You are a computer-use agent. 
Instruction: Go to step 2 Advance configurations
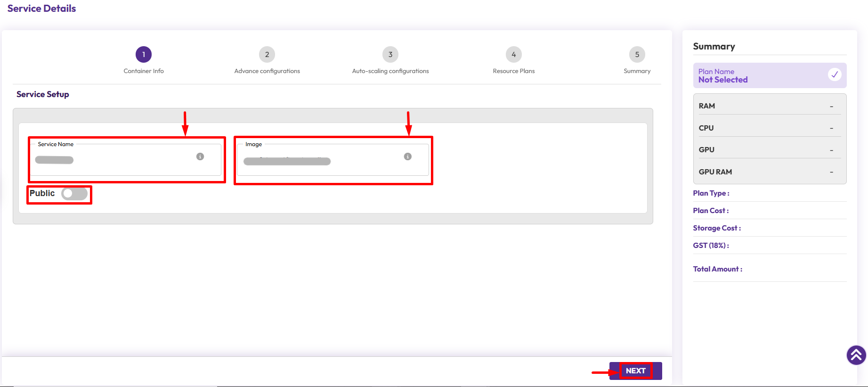267,55
